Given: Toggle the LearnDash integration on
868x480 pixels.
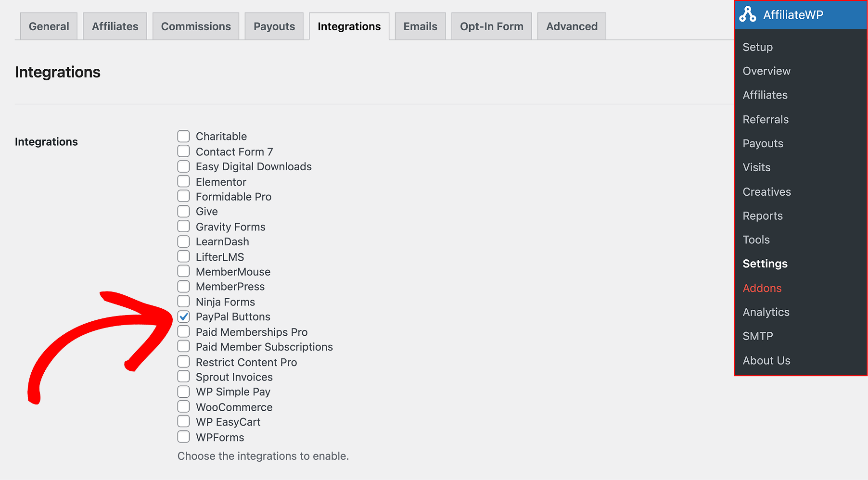Looking at the screenshot, I should pos(183,241).
